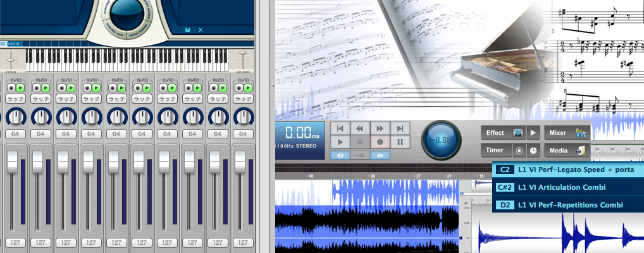Toggle the blue play-from-marker arrow button
The width and height of the screenshot is (644, 253).
380,155
